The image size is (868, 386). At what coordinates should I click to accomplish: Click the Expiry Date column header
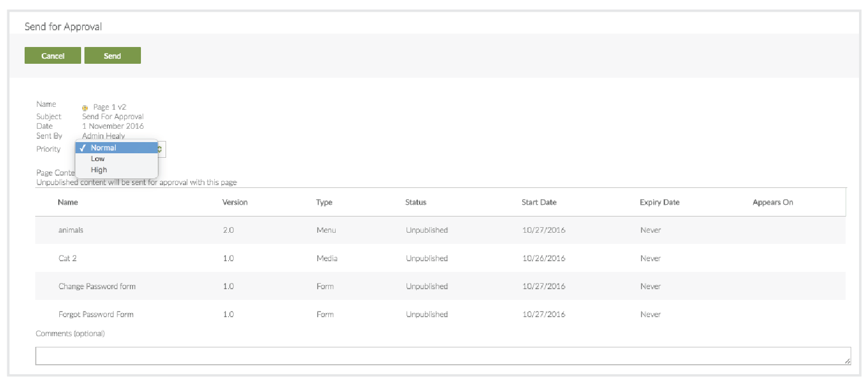click(x=659, y=203)
